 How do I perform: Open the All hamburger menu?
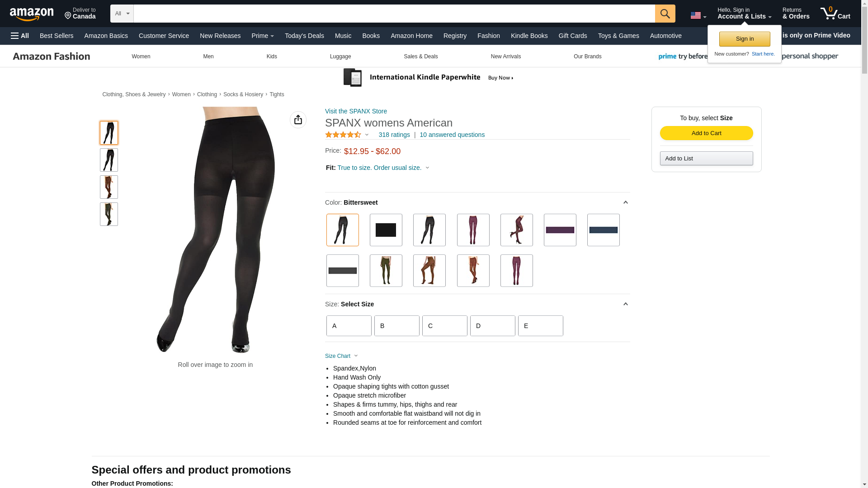coord(20,36)
